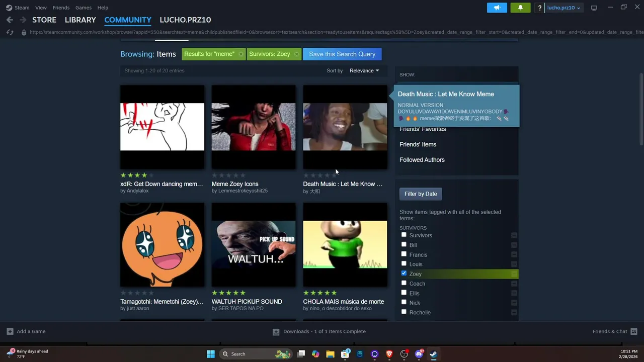Image resolution: width=644 pixels, height=362 pixels.
Task: Click the question mark help icon
Action: tap(539, 8)
